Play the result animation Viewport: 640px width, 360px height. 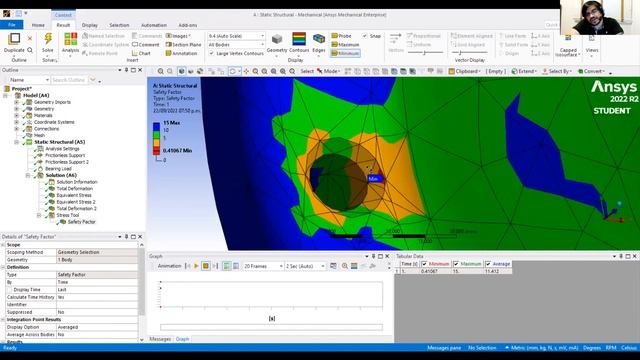point(196,266)
